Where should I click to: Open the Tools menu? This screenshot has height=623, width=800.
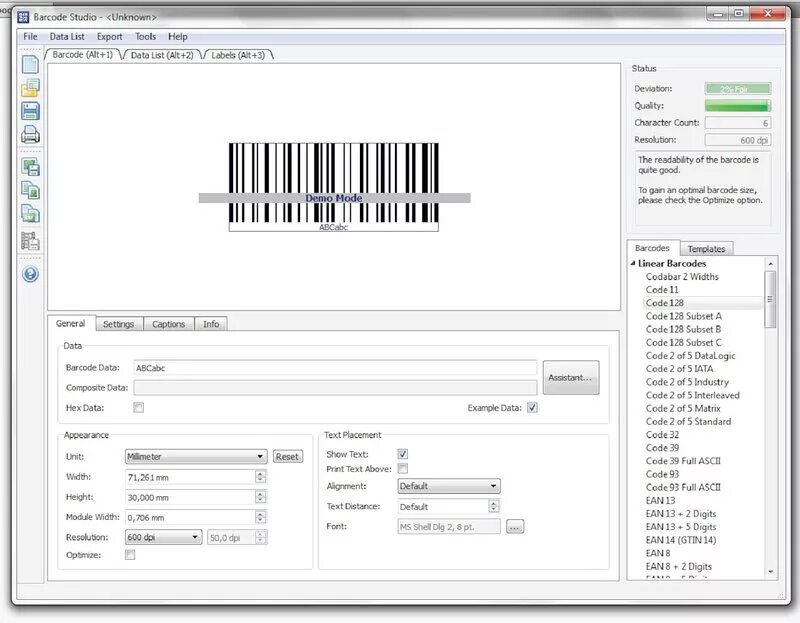pos(145,36)
